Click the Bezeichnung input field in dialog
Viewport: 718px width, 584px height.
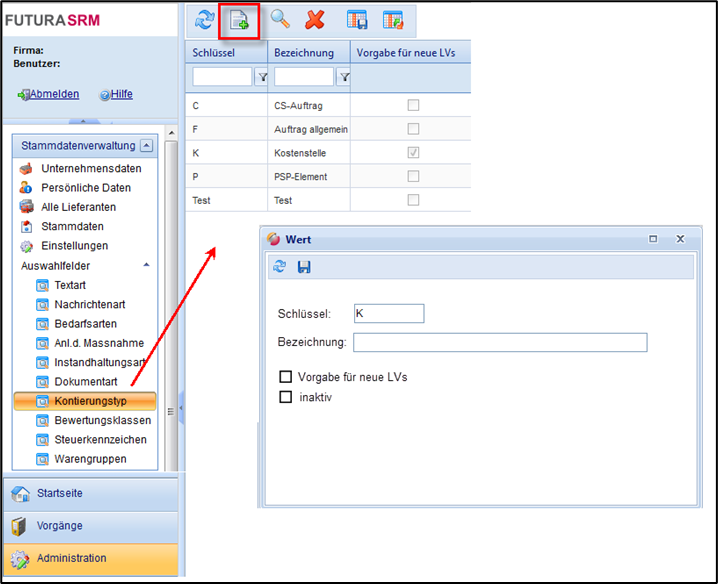point(500,343)
